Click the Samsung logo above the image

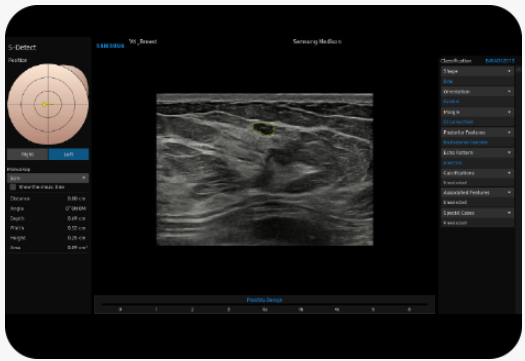pyautogui.click(x=110, y=46)
